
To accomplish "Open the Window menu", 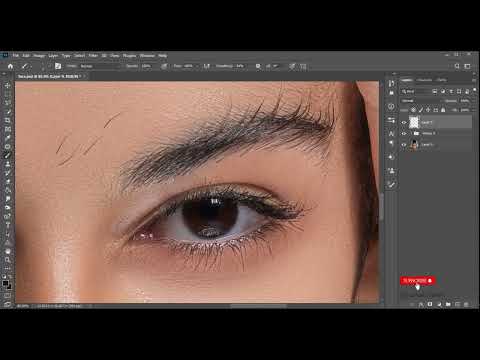I will coord(147,56).
